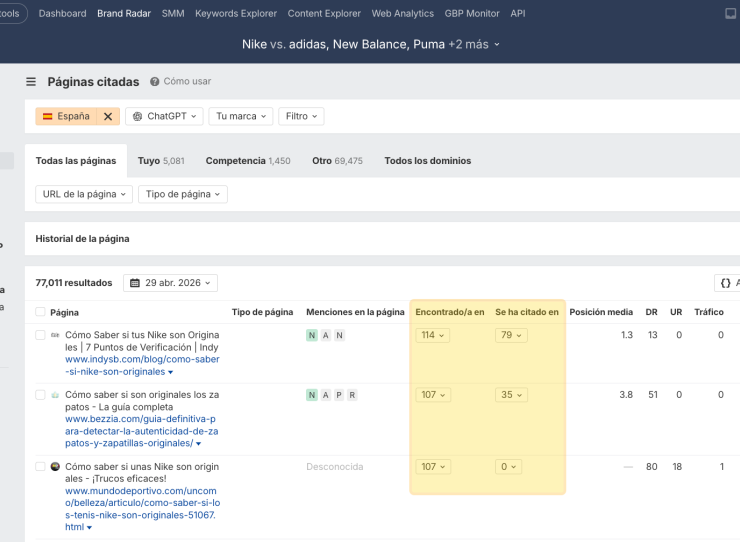Open the www.bezzia.com guide link
The width and height of the screenshot is (740, 542).
click(142, 431)
